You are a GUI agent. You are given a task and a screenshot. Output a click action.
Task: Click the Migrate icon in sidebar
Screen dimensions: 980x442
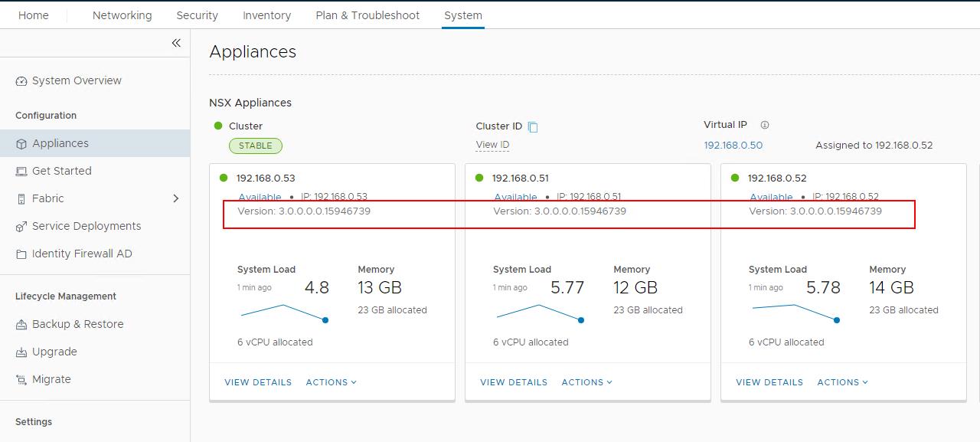point(21,380)
